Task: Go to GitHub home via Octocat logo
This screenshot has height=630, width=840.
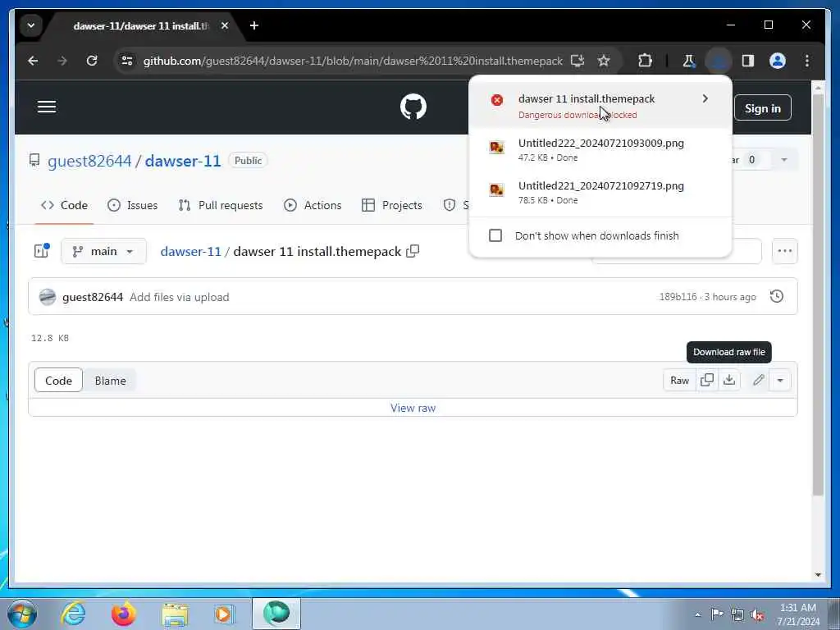Action: point(413,107)
